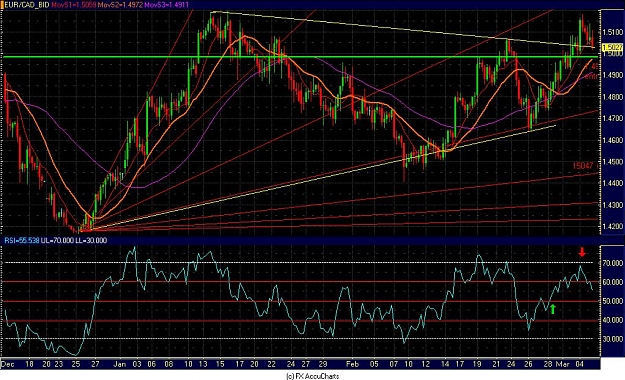The height and width of the screenshot is (380, 625).
Task: Click the yellow 1.5027 current price tag
Action: pos(613,47)
